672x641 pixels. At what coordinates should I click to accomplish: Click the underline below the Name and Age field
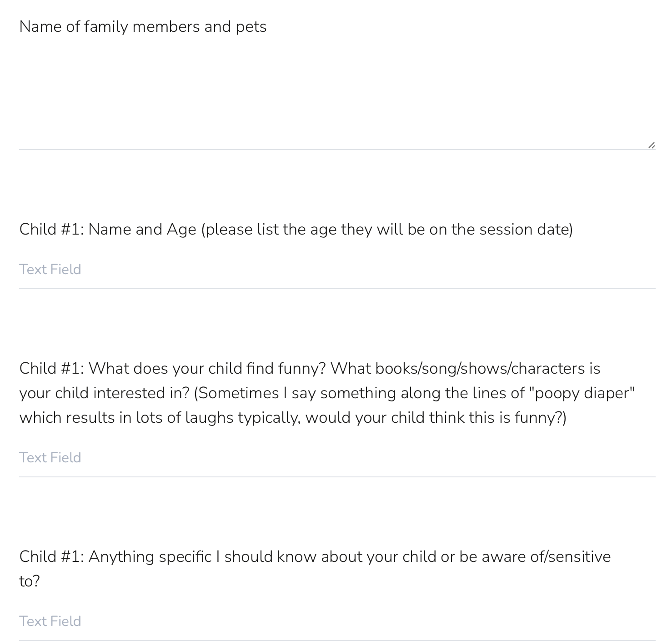[x=337, y=289]
